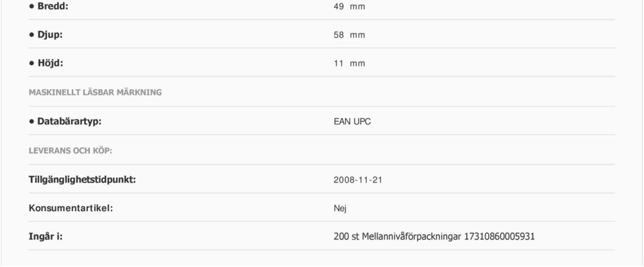Open the 200 st Mellannivåförpackningar entry

tap(398, 237)
